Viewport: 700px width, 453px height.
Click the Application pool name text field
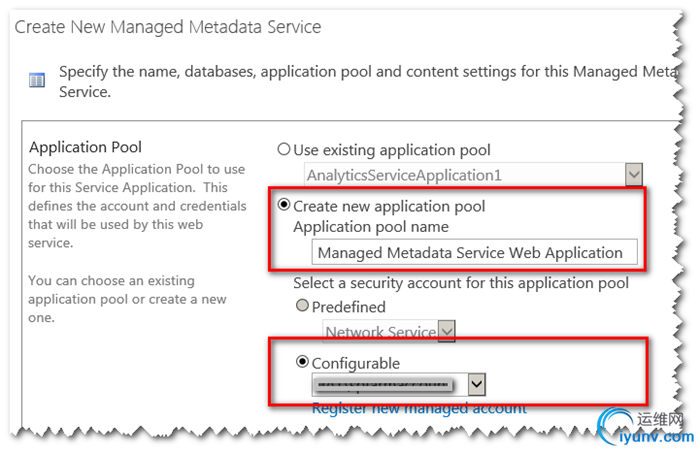click(x=470, y=253)
